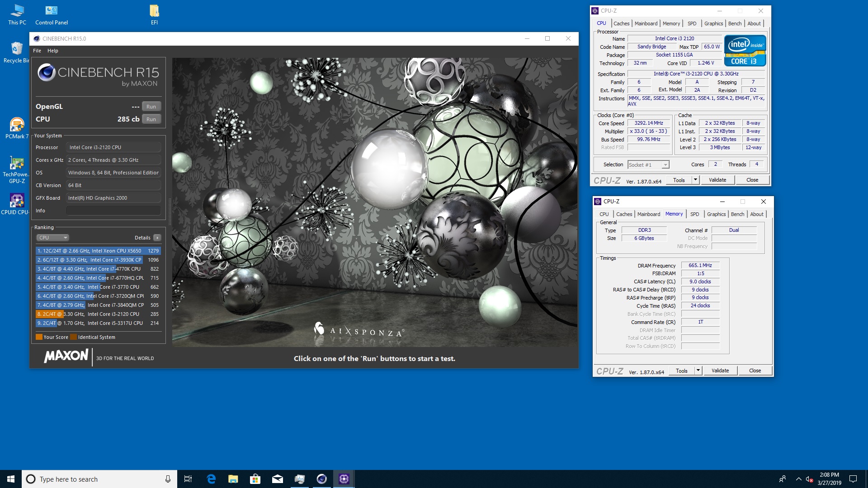The width and height of the screenshot is (868, 488).
Task: Click the Processor field Intel Core i3-2120 CPU
Action: coord(113,147)
